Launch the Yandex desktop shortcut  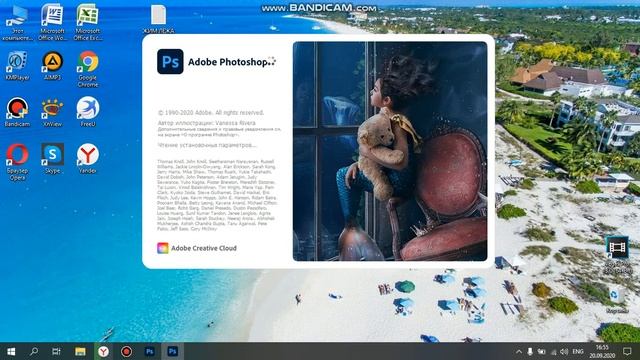[x=88, y=158]
